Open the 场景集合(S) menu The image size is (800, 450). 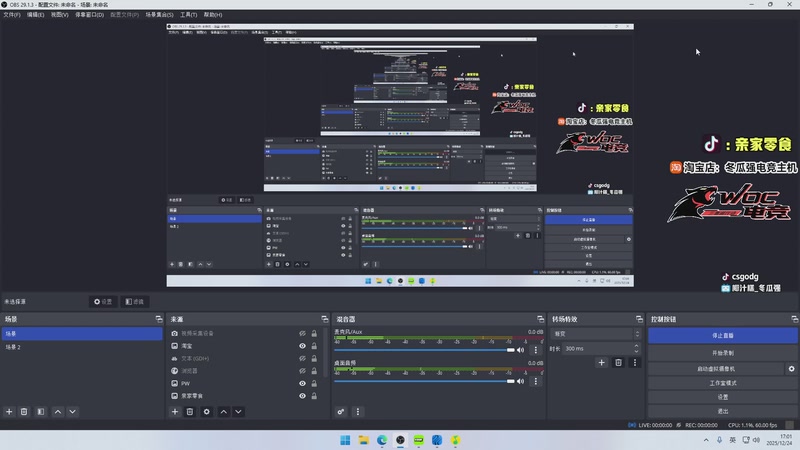159,15
